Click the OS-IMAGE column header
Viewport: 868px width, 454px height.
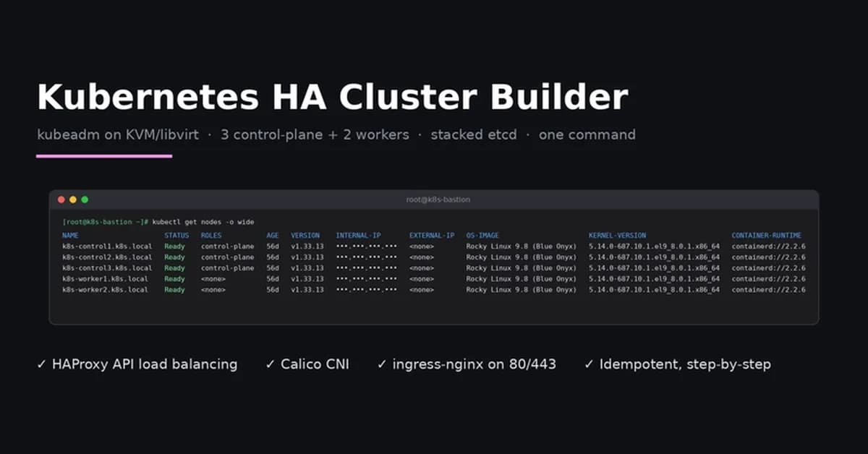click(x=482, y=236)
